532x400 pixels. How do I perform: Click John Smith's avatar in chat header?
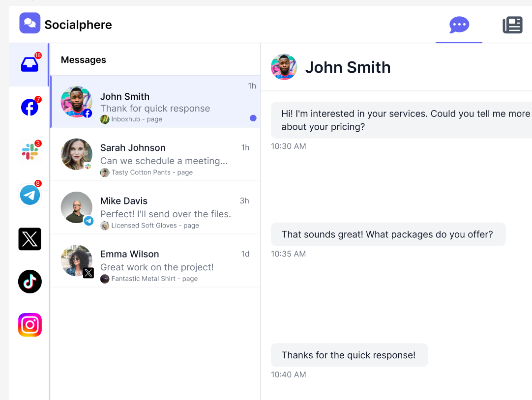(284, 67)
